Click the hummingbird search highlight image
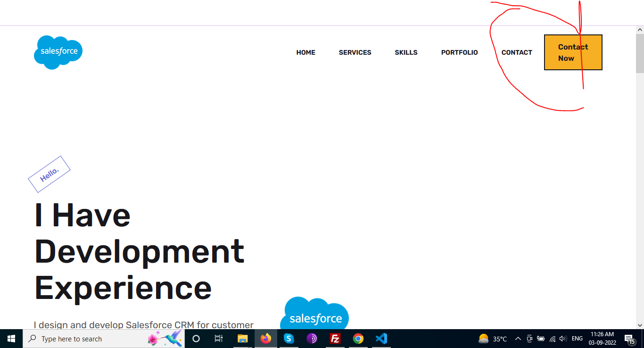The height and width of the screenshot is (348, 644). [x=165, y=338]
